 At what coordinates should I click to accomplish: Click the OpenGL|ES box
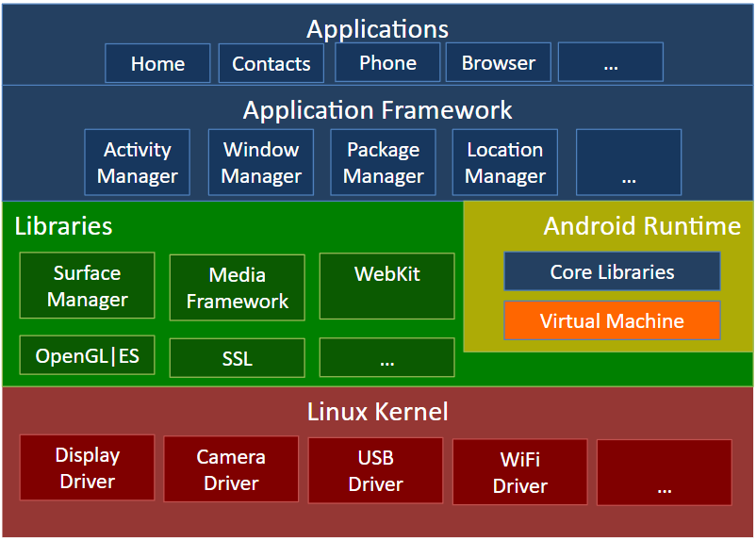pyautogui.click(x=88, y=355)
